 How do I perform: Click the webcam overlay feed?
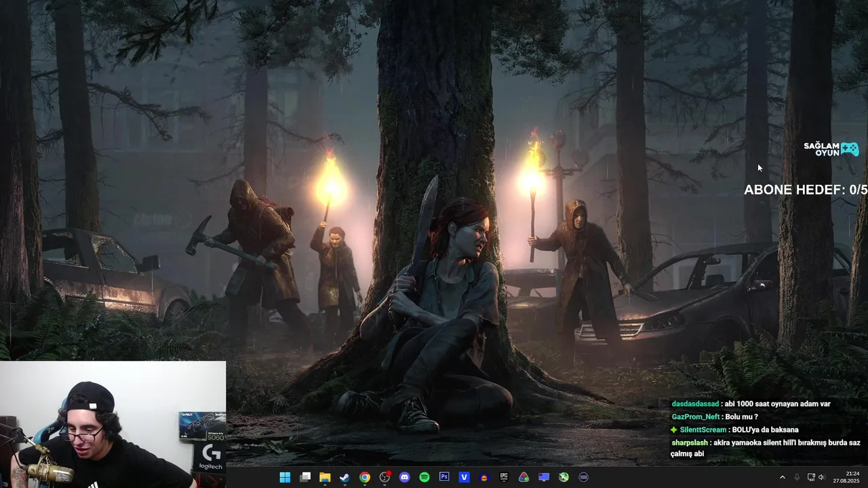[113, 424]
